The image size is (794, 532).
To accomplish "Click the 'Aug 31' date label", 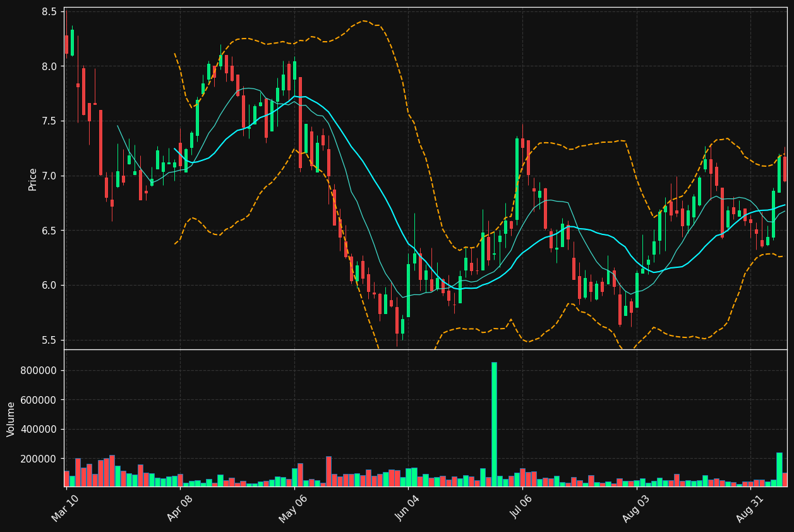I will pos(750,508).
